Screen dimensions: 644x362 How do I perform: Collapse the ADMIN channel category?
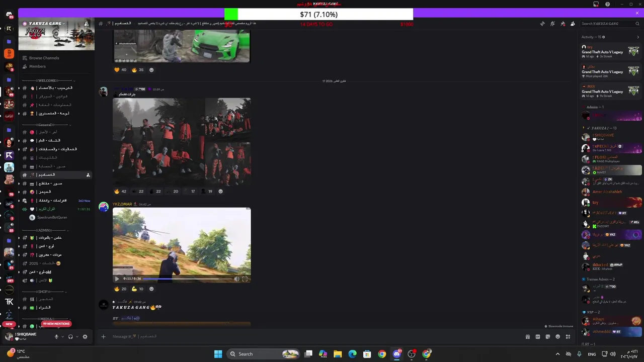45,230
